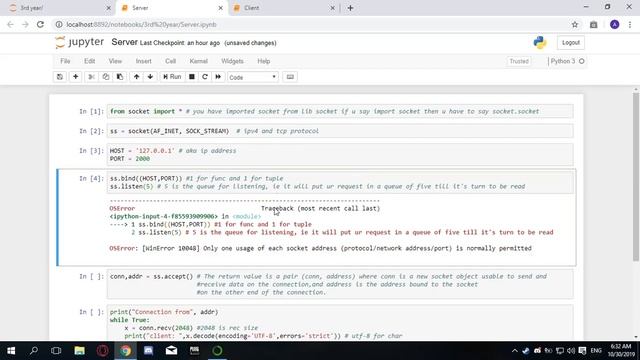Move selected cell up arrow

136,77
